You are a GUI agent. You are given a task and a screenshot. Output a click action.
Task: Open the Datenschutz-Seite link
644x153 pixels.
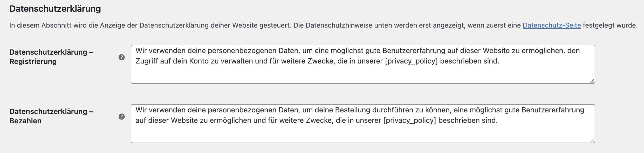(552, 25)
